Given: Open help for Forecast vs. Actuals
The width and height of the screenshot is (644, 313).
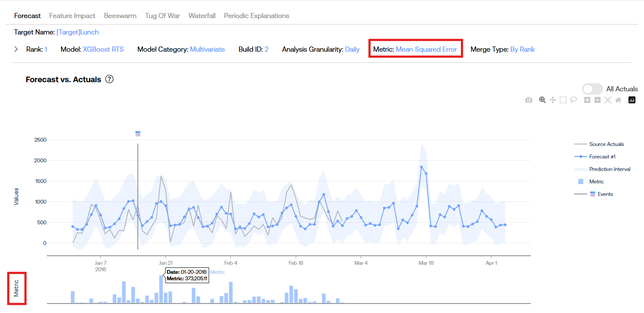Looking at the screenshot, I should [x=109, y=79].
